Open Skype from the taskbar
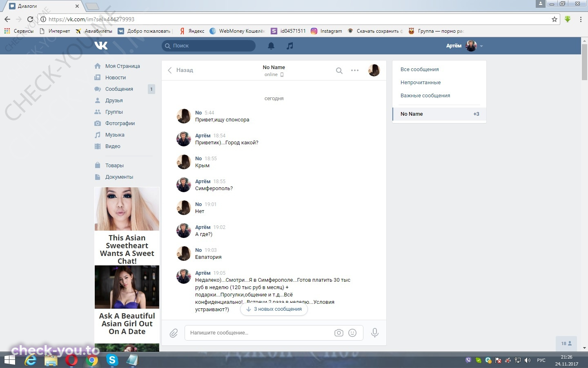Screen dimensions: 588x368 point(112,360)
